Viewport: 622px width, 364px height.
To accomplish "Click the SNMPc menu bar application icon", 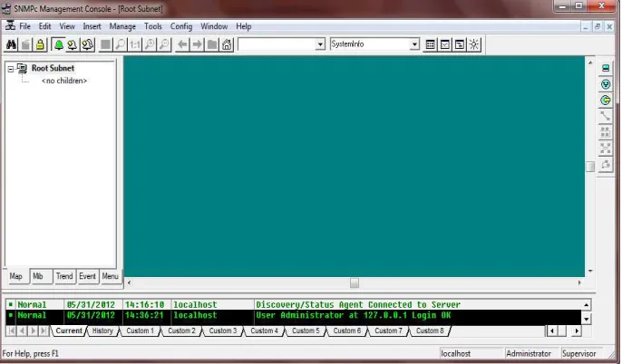I will (x=10, y=26).
